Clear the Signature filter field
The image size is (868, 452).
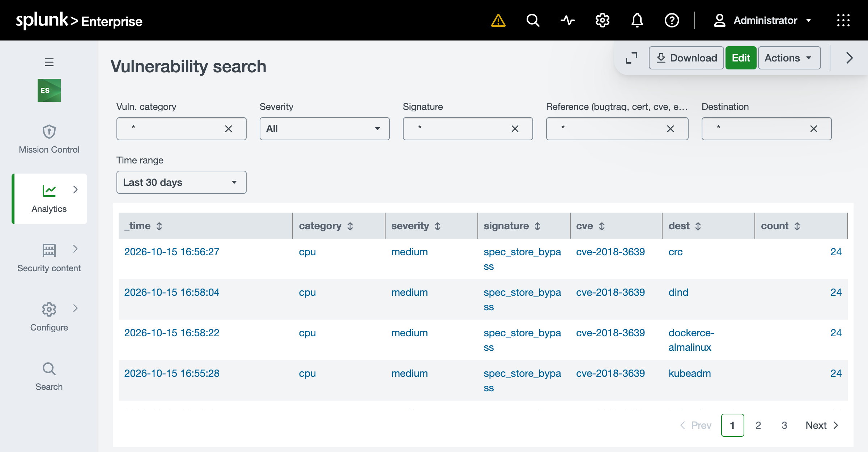[515, 129]
